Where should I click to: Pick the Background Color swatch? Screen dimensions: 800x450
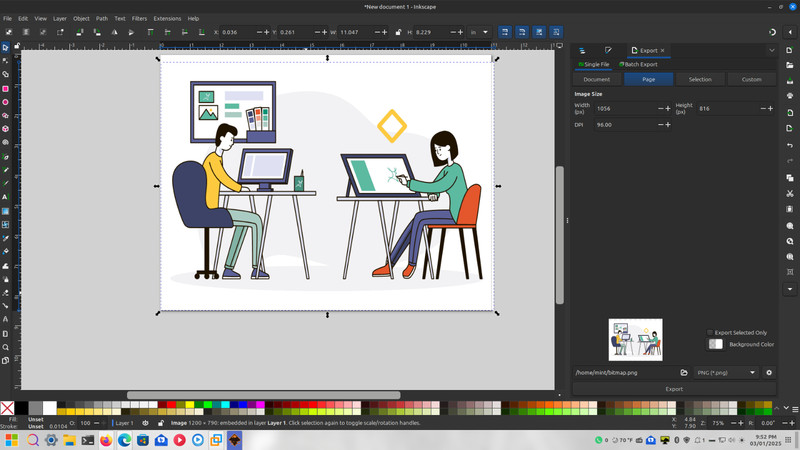pyautogui.click(x=715, y=344)
